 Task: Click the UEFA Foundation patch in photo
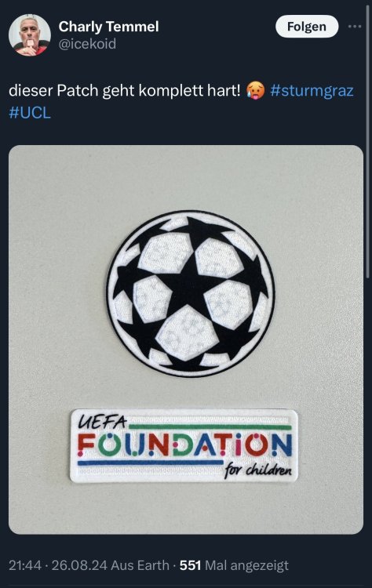point(184,445)
